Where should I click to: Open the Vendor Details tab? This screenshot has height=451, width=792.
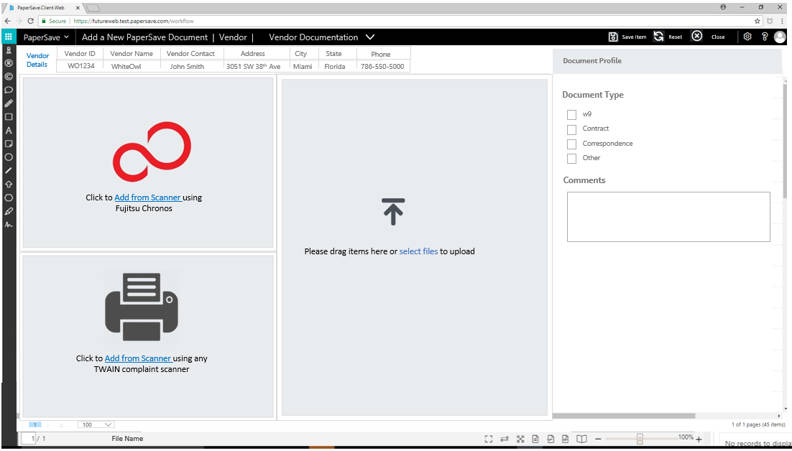(x=37, y=60)
